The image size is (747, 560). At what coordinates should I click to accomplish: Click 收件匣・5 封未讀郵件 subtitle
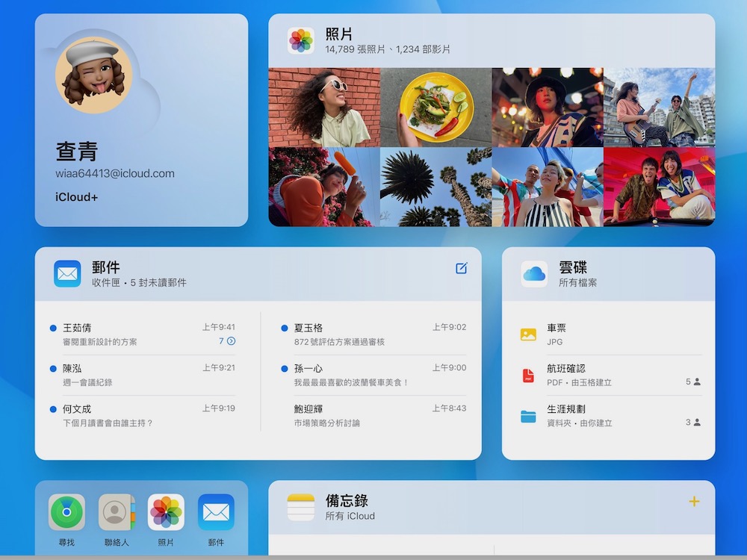click(x=139, y=282)
